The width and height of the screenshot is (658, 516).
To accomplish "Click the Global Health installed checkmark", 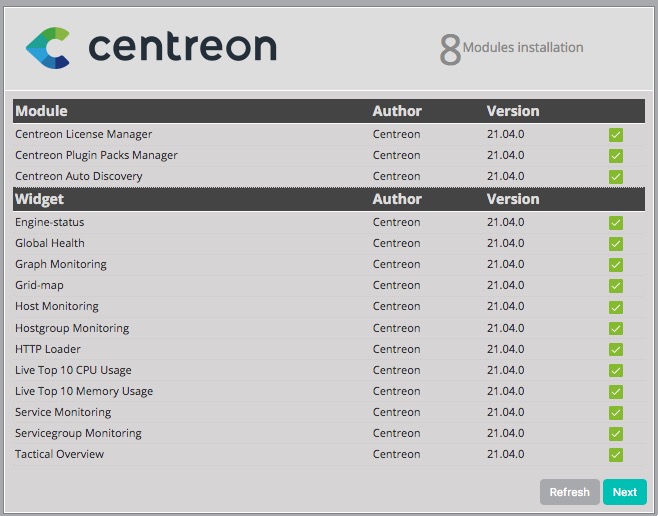I will (616, 244).
